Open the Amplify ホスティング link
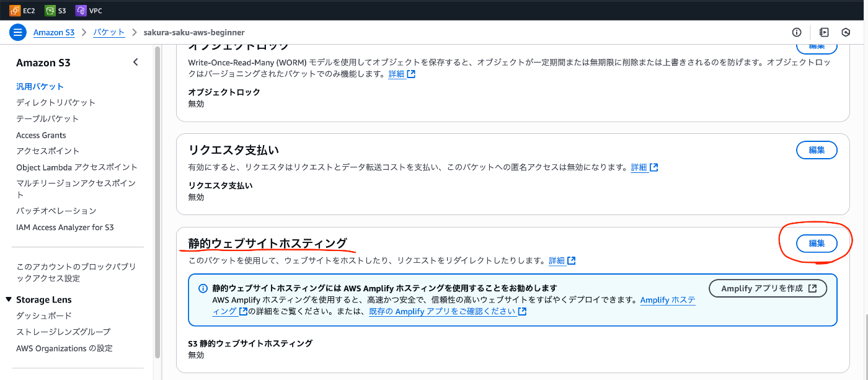This screenshot has height=380, width=868. click(668, 300)
